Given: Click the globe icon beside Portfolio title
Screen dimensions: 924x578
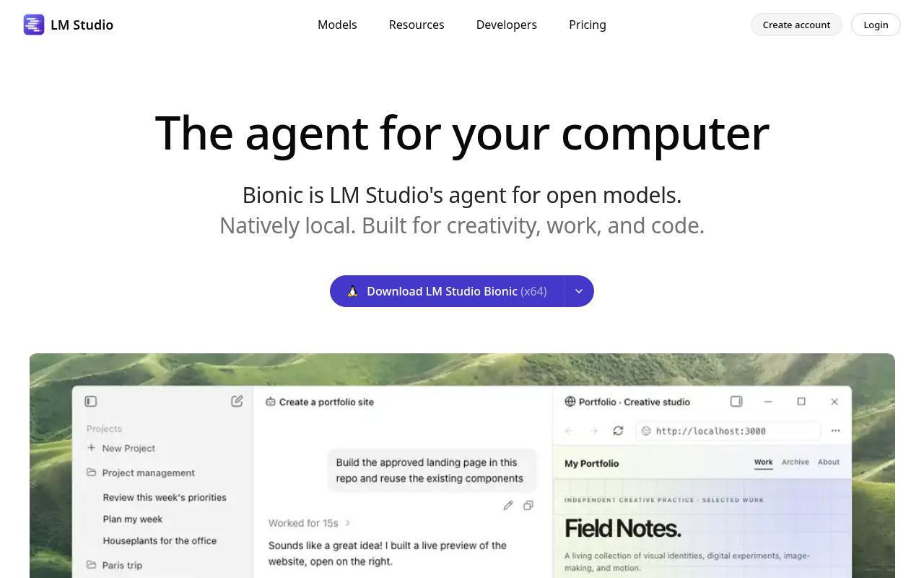Looking at the screenshot, I should coord(570,402).
